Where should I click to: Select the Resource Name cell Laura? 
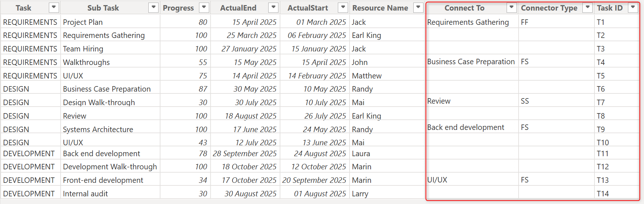click(x=361, y=154)
